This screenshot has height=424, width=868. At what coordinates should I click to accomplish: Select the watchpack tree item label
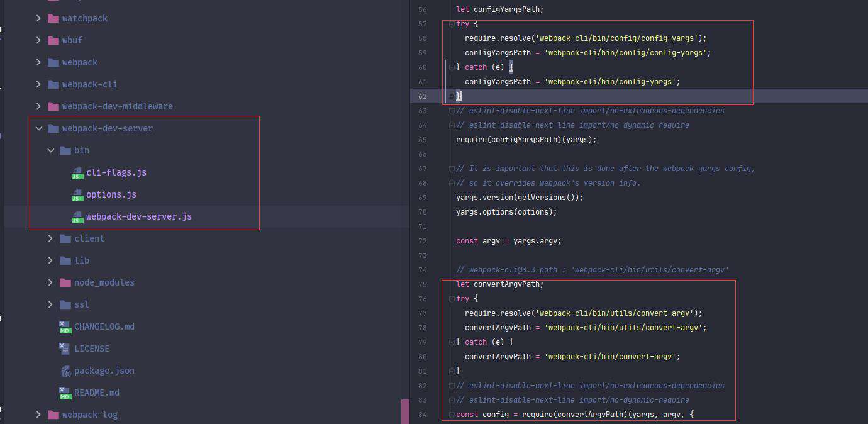coord(85,18)
